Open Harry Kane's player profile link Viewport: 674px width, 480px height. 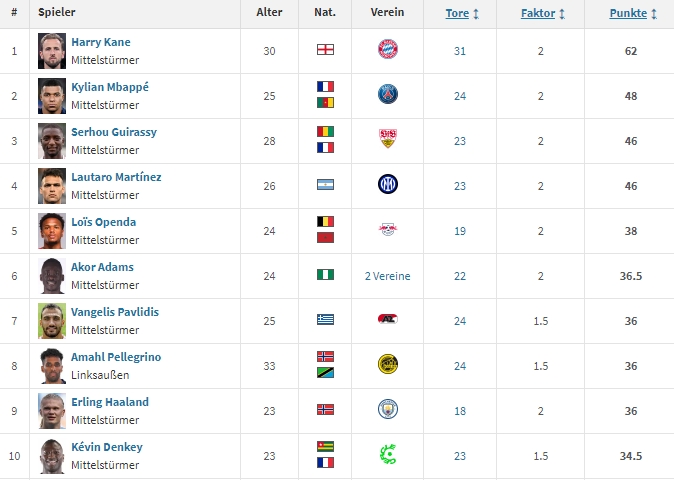(x=100, y=42)
